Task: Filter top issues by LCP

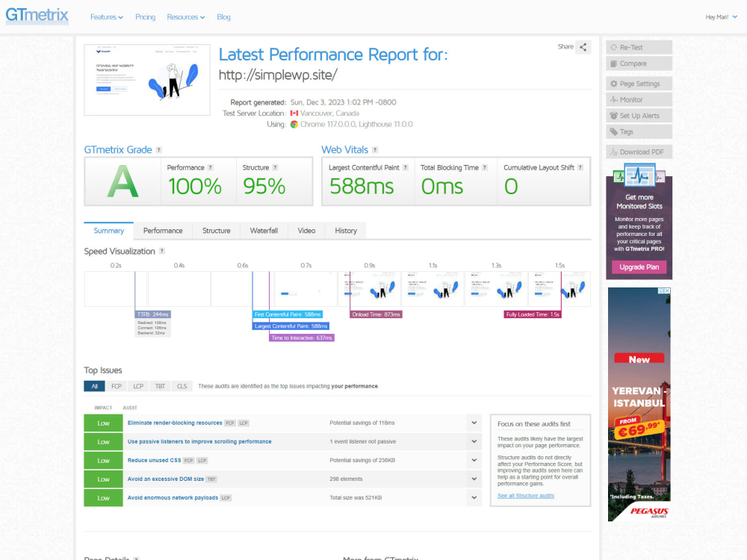Action: (138, 386)
